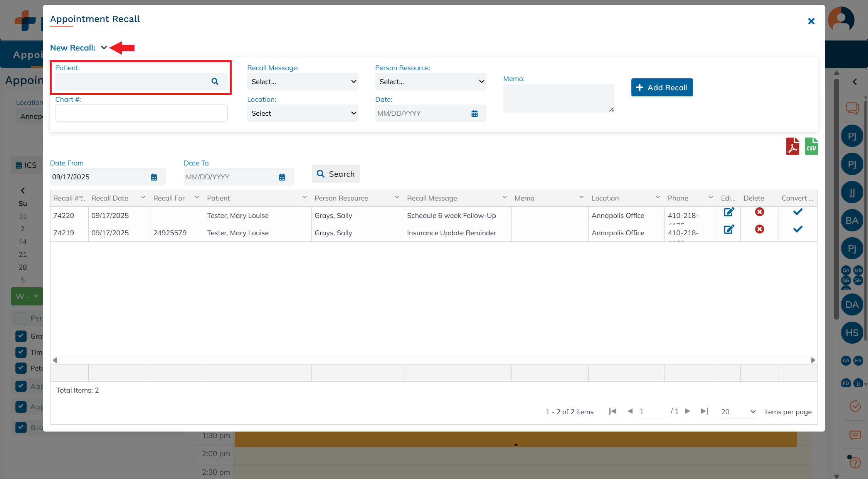Open Patient column filter menu
This screenshot has width=868, height=479.
click(x=304, y=197)
